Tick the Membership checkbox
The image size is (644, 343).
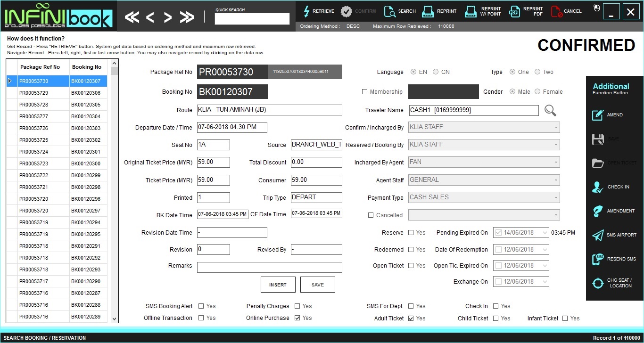pyautogui.click(x=364, y=92)
